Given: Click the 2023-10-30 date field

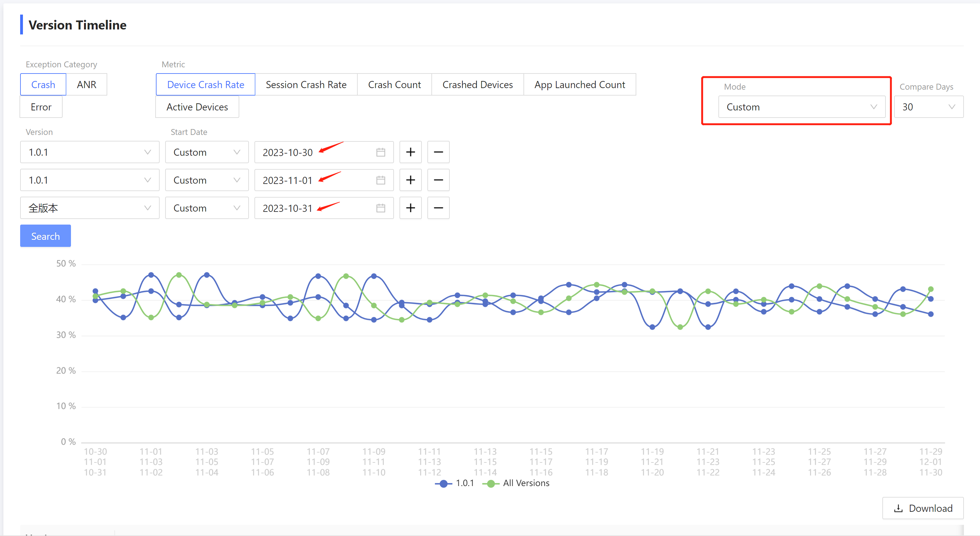Looking at the screenshot, I should pyautogui.click(x=324, y=152).
